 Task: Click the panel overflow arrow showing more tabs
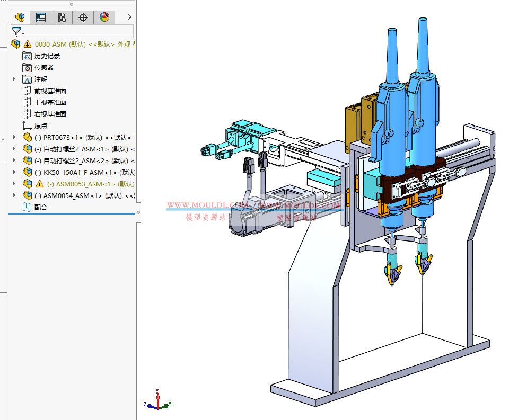click(128, 17)
